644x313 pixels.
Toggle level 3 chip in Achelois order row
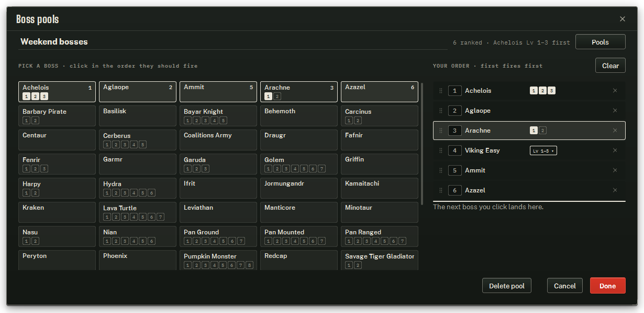[551, 91]
